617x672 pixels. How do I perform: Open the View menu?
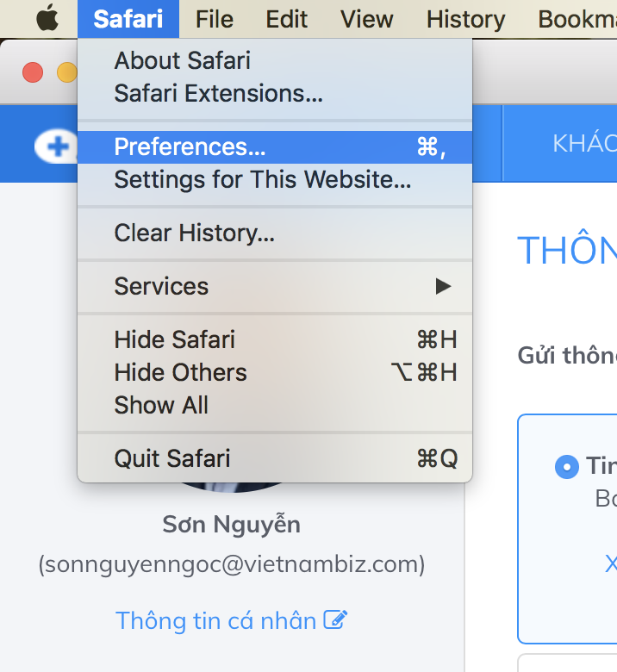[x=366, y=18]
